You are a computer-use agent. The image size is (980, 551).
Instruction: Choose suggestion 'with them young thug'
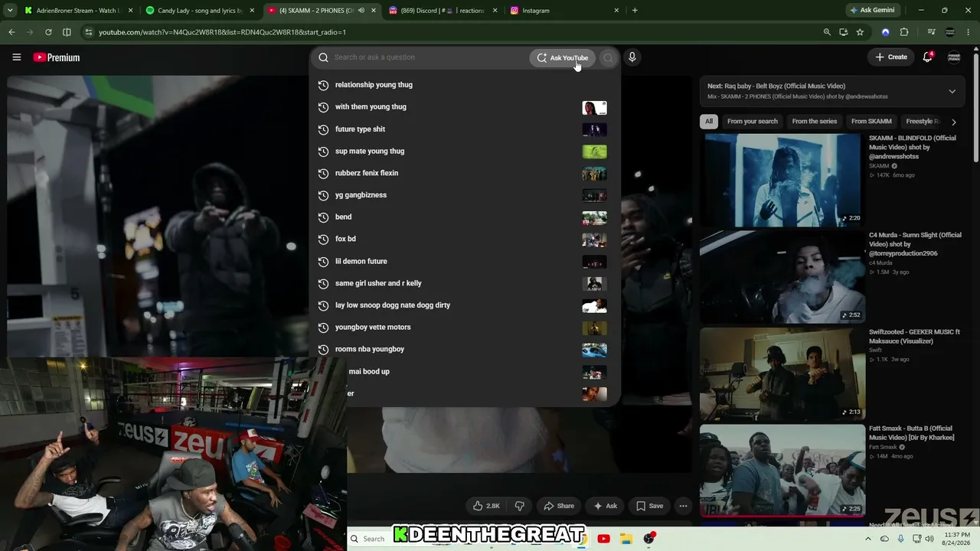[x=464, y=107]
